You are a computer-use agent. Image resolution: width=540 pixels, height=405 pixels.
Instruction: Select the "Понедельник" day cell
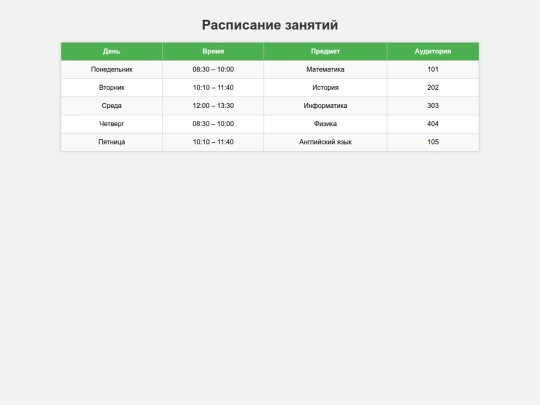[x=112, y=70]
